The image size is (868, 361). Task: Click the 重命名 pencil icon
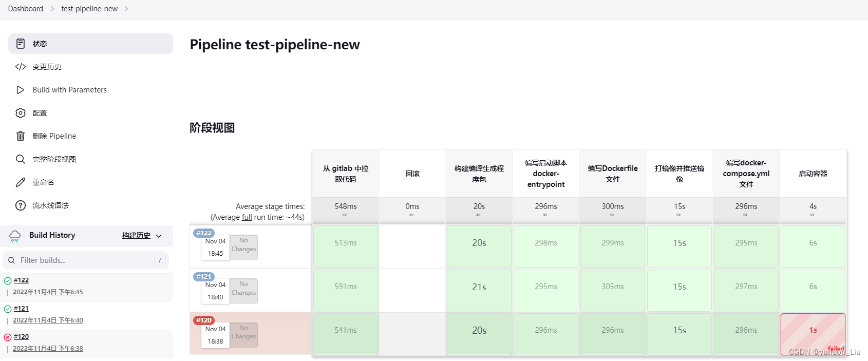(21, 182)
